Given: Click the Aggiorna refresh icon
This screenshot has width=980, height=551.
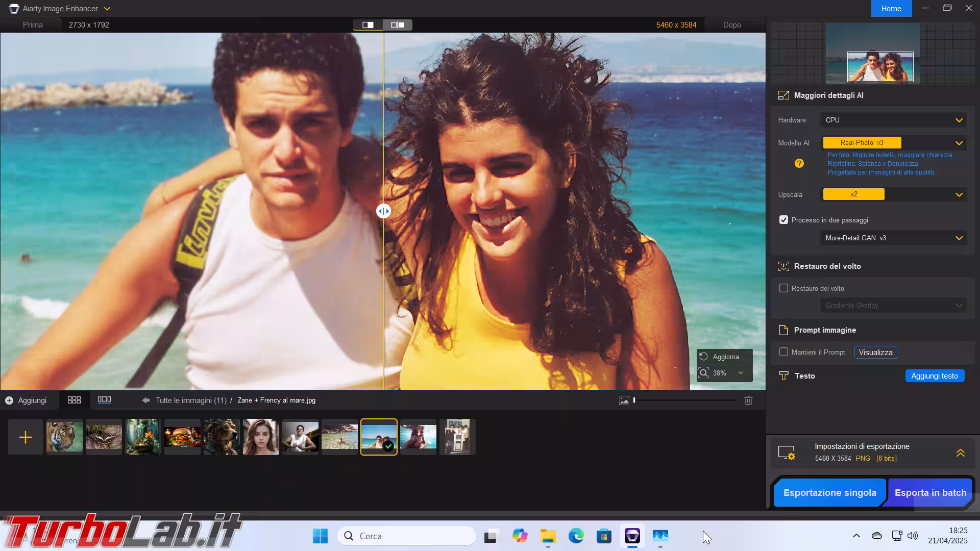Looking at the screenshot, I should pyautogui.click(x=704, y=357).
